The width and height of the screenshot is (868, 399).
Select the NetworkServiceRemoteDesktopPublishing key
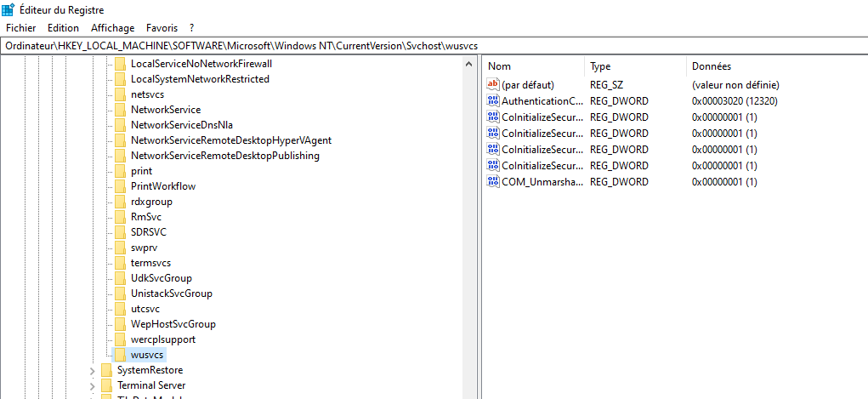[225, 156]
